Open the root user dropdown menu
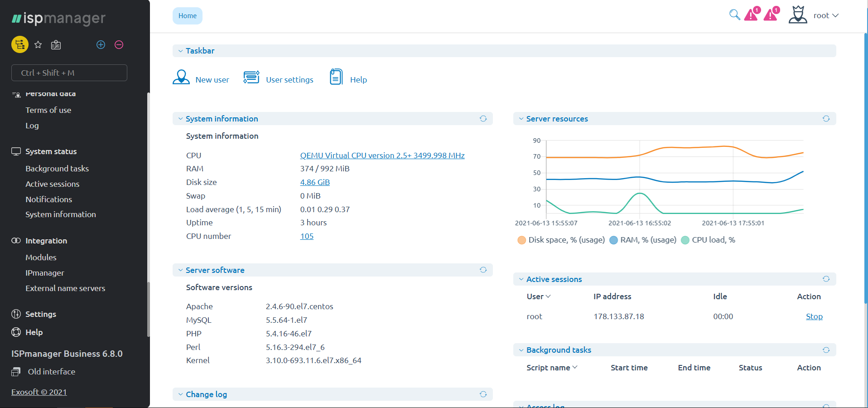 coord(825,15)
